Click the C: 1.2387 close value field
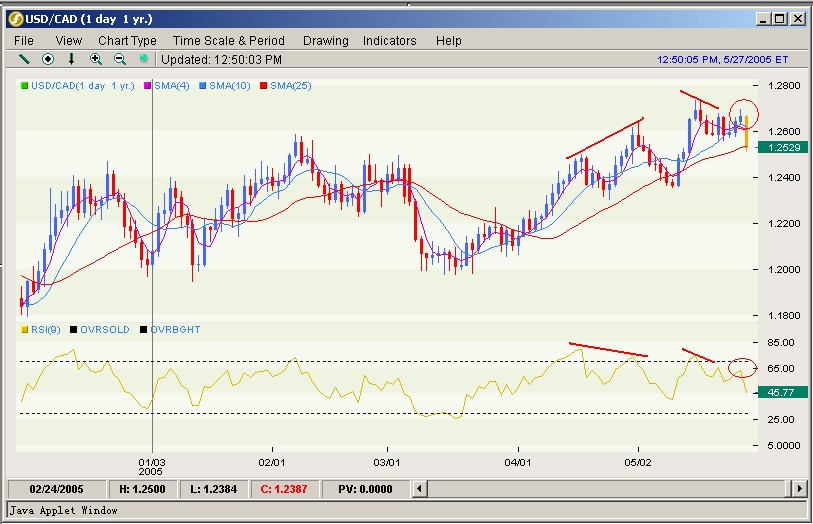Viewport: 813px width, 524px height. tap(284, 489)
